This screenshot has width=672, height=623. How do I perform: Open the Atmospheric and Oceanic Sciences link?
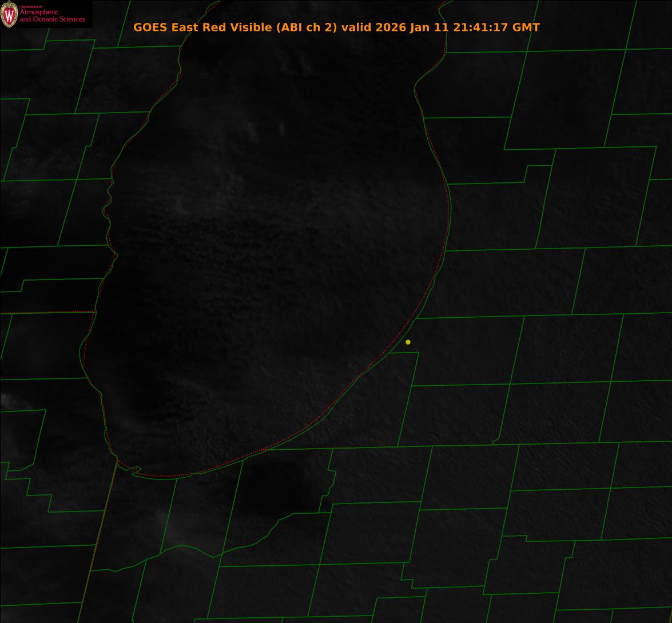52,16
